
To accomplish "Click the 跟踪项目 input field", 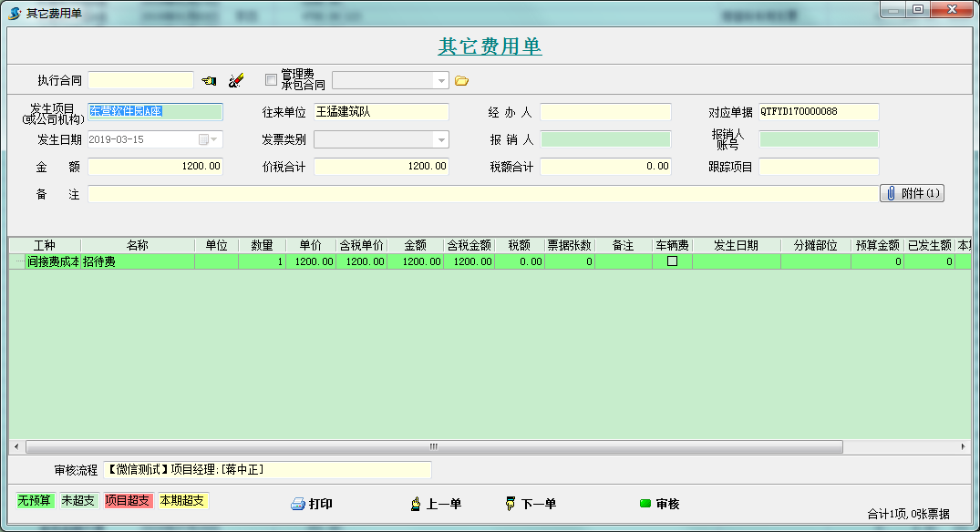I will pyautogui.click(x=819, y=167).
